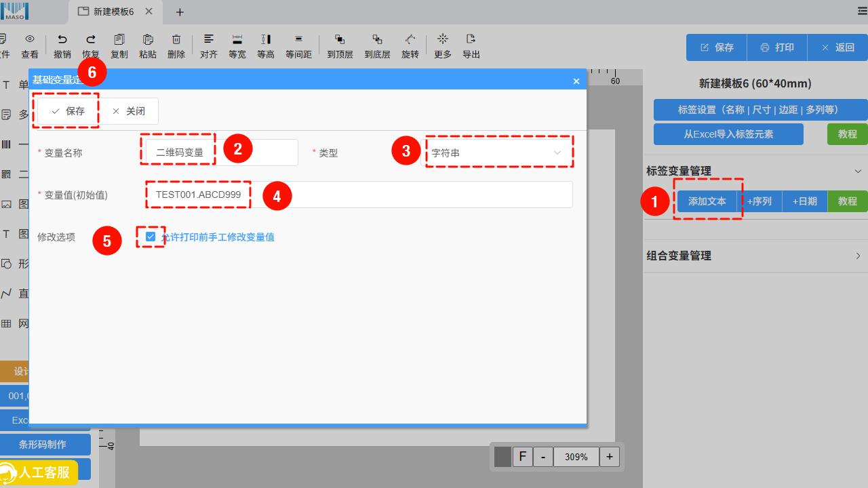Image resolution: width=868 pixels, height=488 pixels.
Task: Switch to the 新建模板6 tab
Action: tap(113, 12)
